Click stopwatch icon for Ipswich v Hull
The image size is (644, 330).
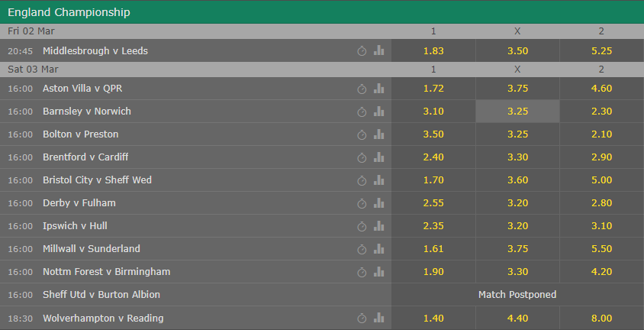[x=362, y=226]
